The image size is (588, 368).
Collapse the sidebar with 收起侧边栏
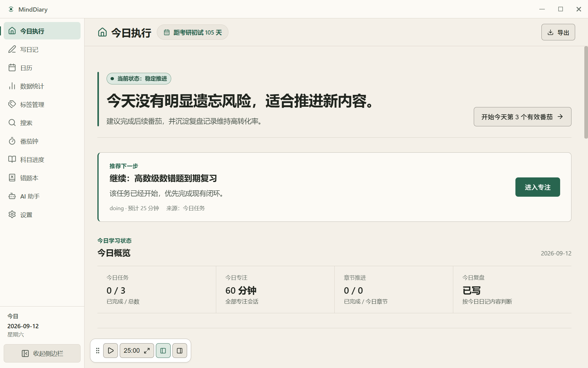[42, 353]
